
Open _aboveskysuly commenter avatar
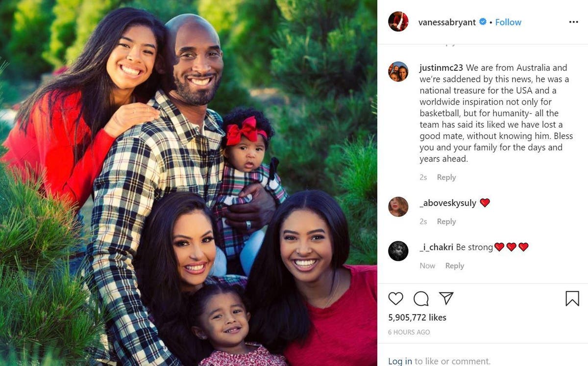398,207
